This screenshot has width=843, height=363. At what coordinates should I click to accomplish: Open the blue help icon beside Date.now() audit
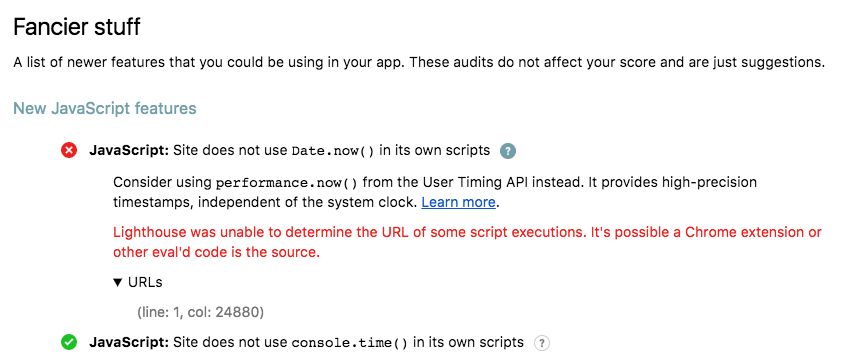(508, 151)
